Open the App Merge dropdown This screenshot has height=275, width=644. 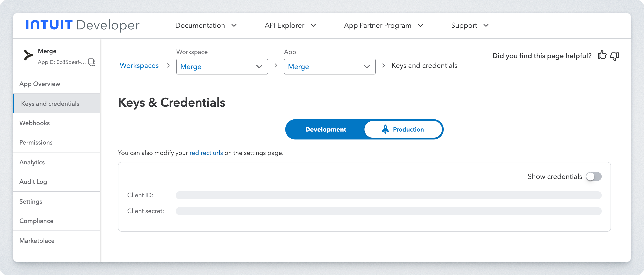click(x=329, y=67)
